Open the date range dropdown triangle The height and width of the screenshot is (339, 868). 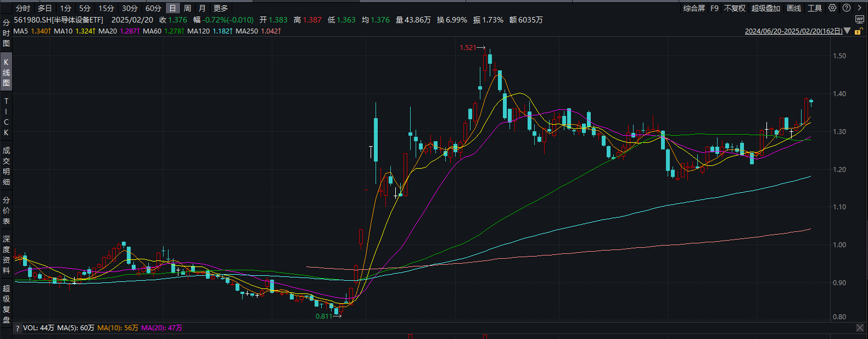pos(848,32)
